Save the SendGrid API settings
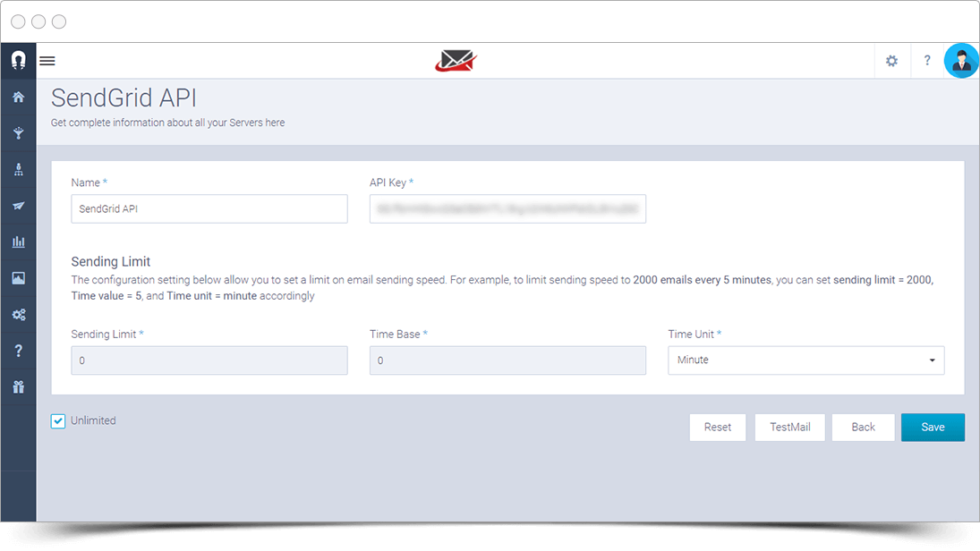The width and height of the screenshot is (980, 551). (x=933, y=428)
